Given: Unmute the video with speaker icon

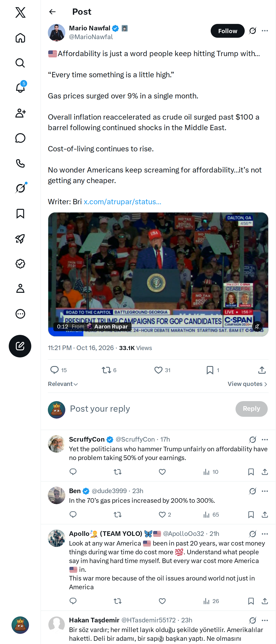Looking at the screenshot, I should [257, 326].
